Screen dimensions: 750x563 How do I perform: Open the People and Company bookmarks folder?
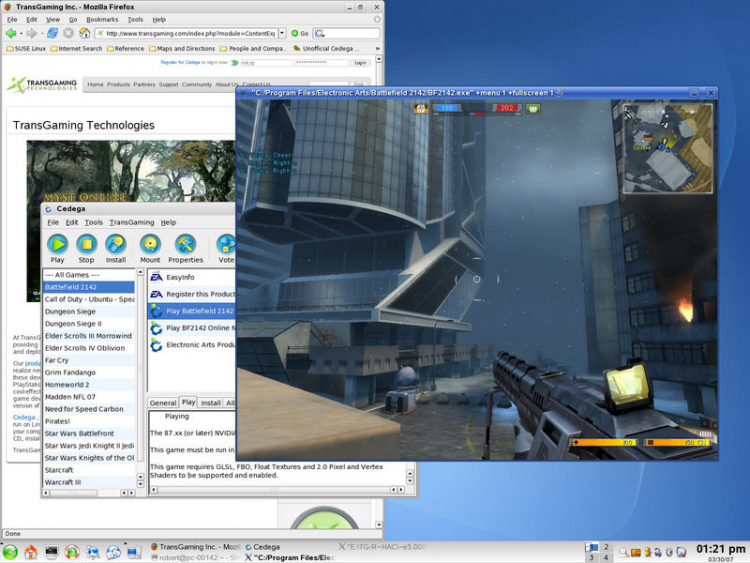(253, 48)
